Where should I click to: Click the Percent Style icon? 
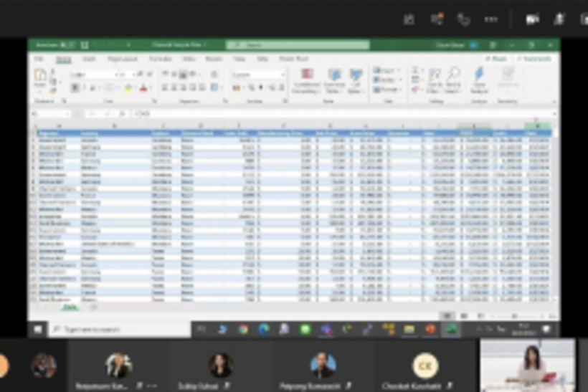tap(252, 87)
